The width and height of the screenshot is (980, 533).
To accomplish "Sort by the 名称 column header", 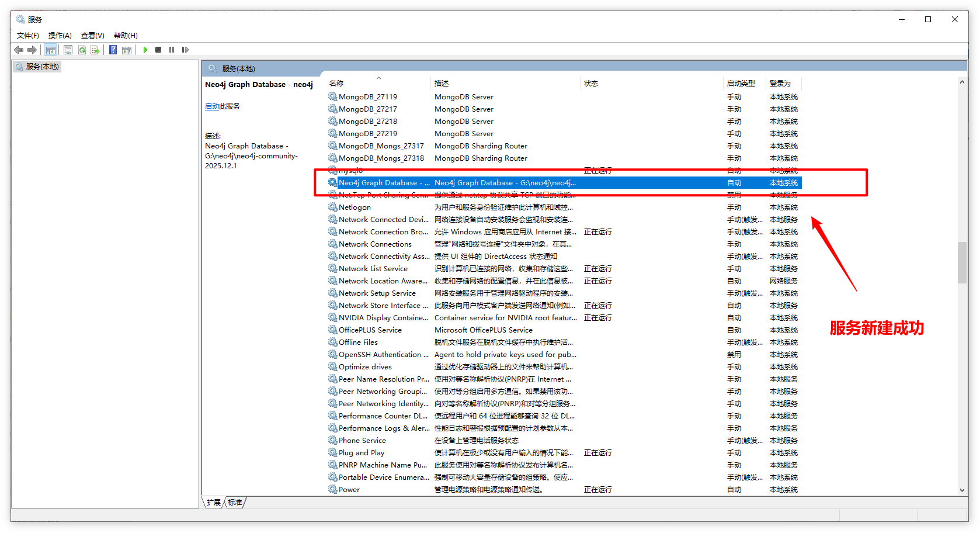I will (336, 84).
